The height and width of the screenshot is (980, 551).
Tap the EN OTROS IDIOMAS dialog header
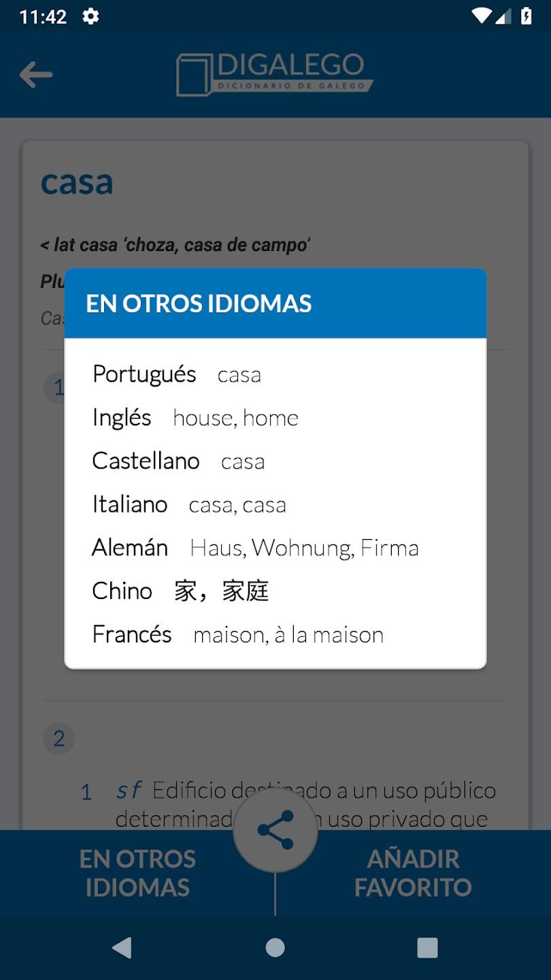click(x=198, y=304)
